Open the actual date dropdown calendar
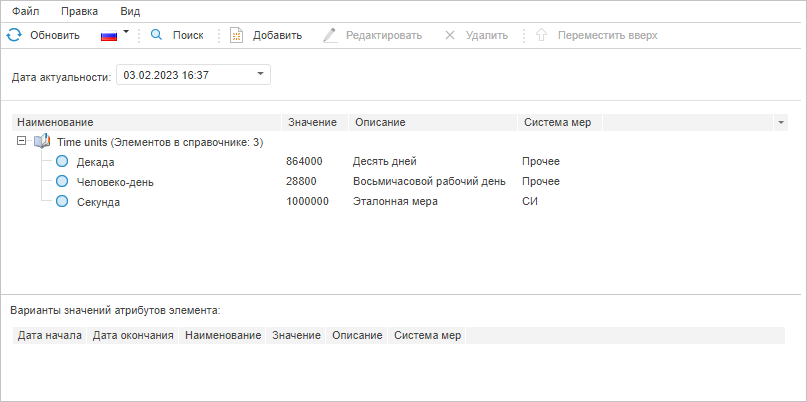807x402 pixels. (260, 74)
